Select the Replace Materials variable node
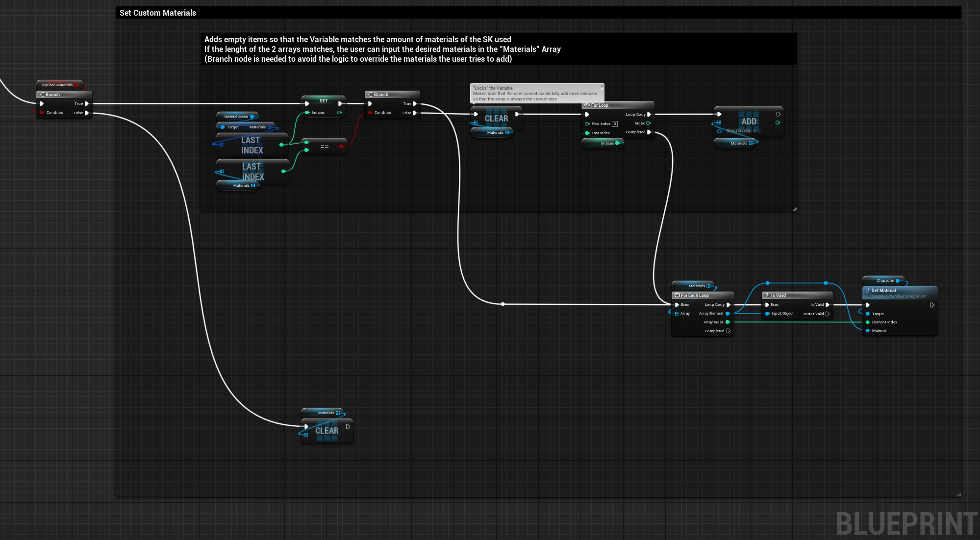This screenshot has width=980, height=540. tap(59, 85)
